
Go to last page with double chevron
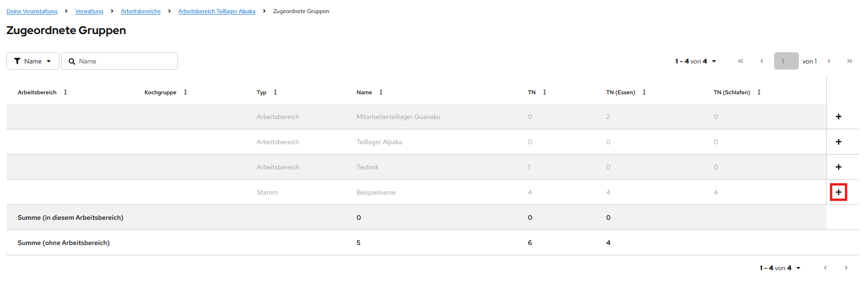pos(849,61)
